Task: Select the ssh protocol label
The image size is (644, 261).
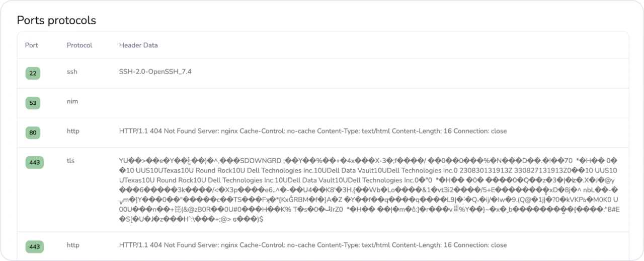Action: coord(72,72)
